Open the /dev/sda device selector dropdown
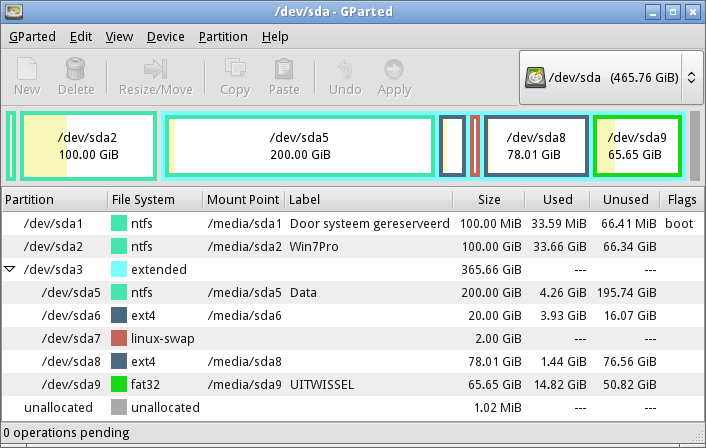Screen dimensions: 706x448 click(x=610, y=77)
